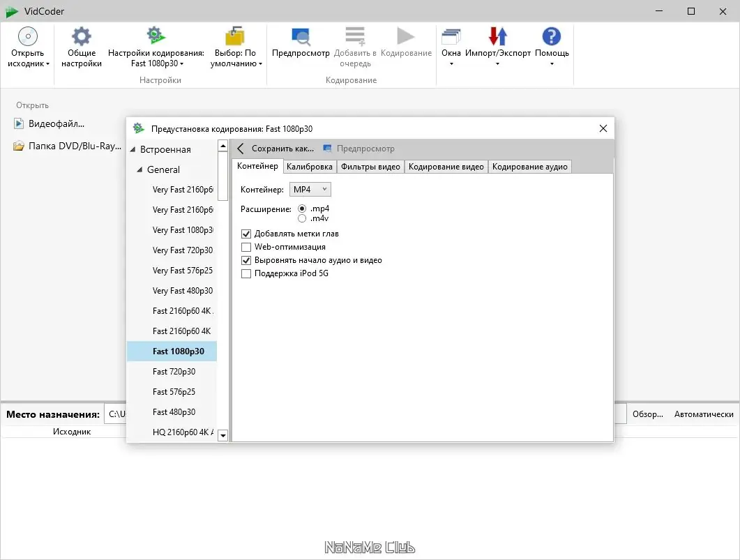The height and width of the screenshot is (560, 740).
Task: Open the Контейнер MP4 dropdown
Action: pos(310,189)
